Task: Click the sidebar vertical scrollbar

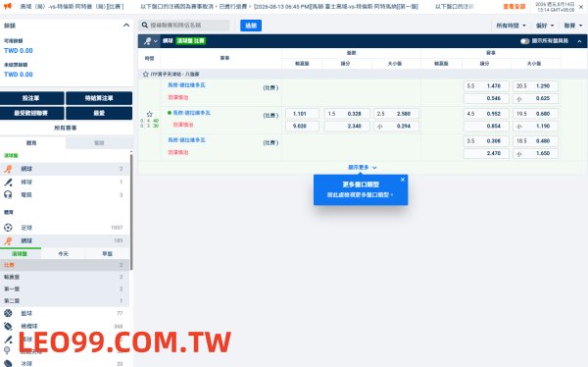Action: pos(131,211)
